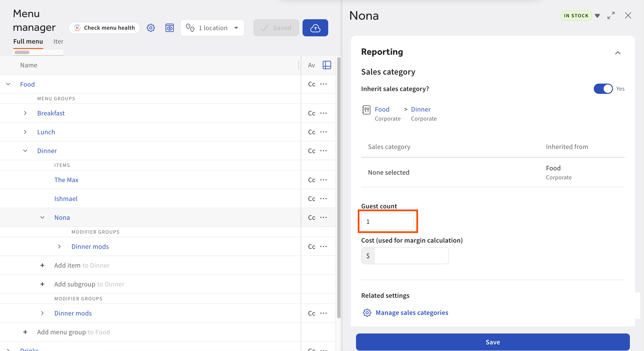
Task: Select the Nona item in the tree
Action: [x=62, y=217]
